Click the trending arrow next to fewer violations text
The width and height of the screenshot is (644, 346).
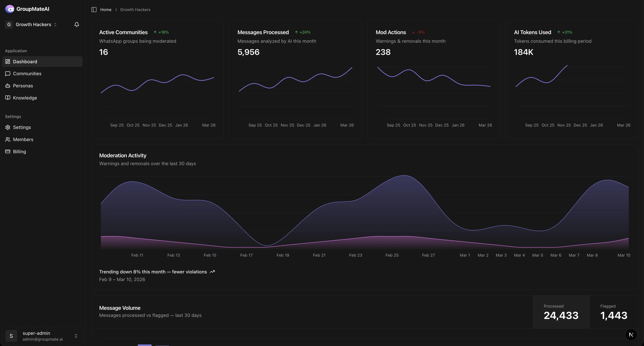pos(212,272)
